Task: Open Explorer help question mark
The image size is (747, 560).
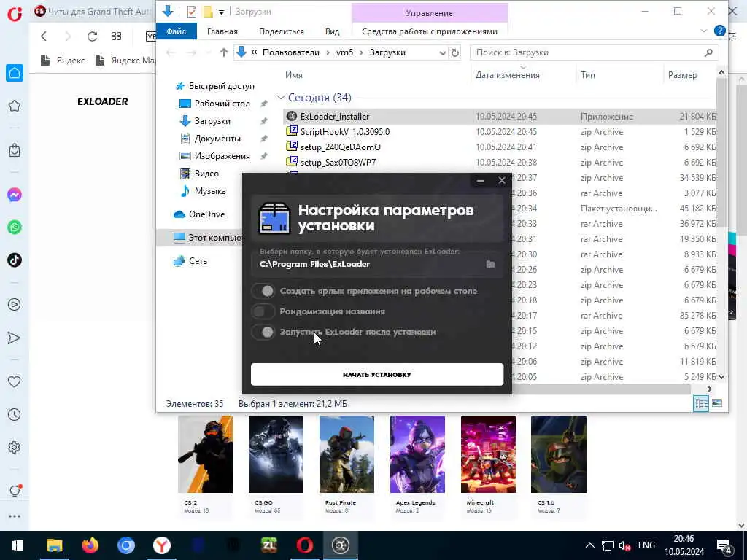Action: 720,31
